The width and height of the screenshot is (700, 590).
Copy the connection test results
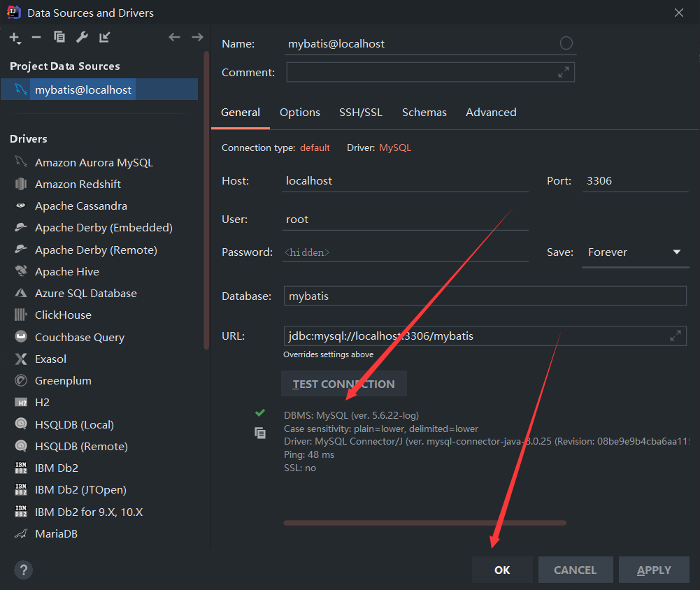pos(260,433)
